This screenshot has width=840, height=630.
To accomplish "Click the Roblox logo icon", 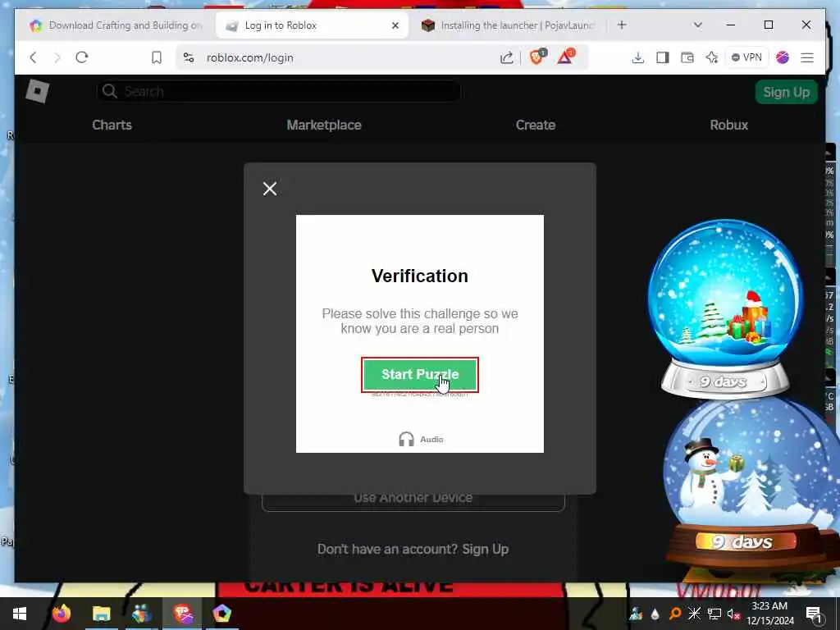I will (38, 91).
